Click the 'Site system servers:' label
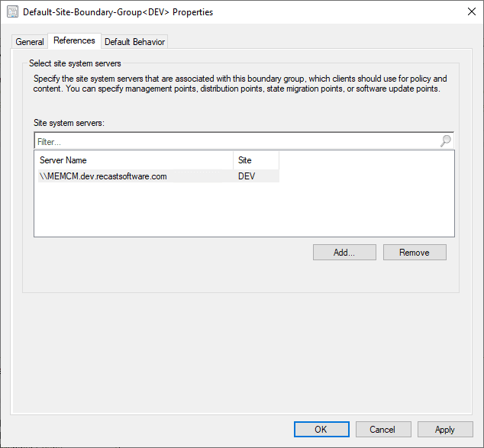The width and height of the screenshot is (484, 448). point(69,122)
